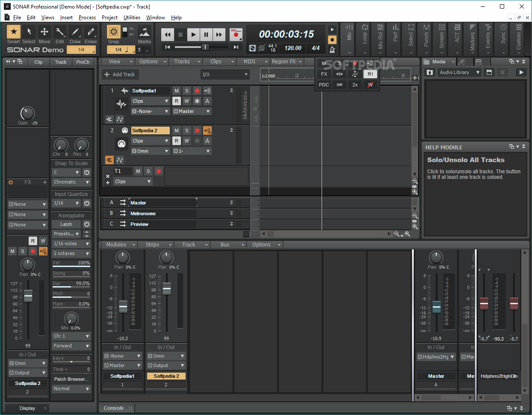The height and width of the screenshot is (415, 532).
Task: Pick the Edit tool wrench
Action: pyautogui.click(x=59, y=32)
